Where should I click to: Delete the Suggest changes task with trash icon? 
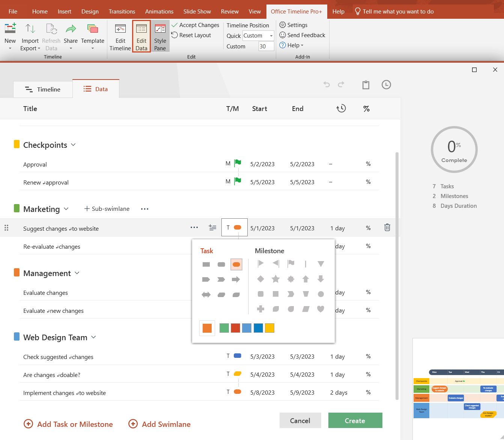(x=387, y=227)
